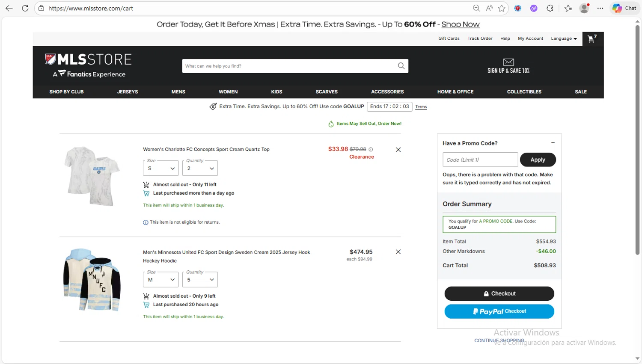
Task: Click the countdown timer Ends 17:02:03
Action: click(x=389, y=107)
